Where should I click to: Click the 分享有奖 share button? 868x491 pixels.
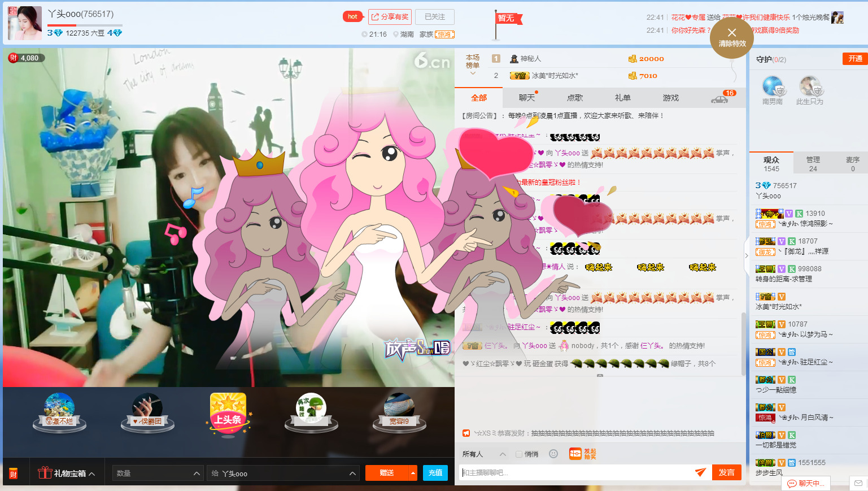point(390,17)
